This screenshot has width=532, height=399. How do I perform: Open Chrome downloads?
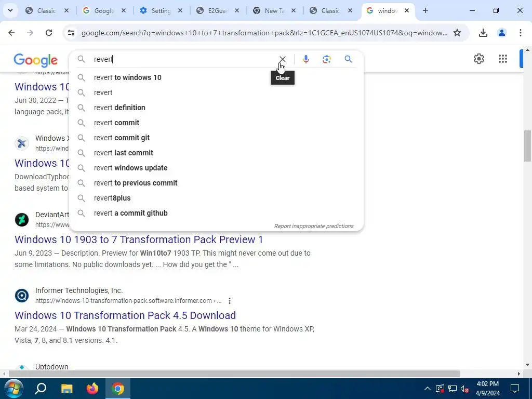coord(483,33)
